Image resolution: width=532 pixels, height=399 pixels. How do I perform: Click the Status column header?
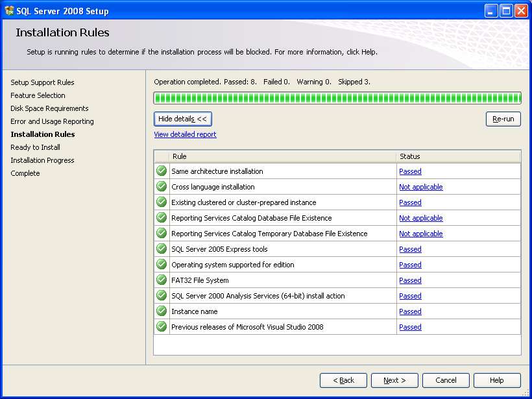pyautogui.click(x=458, y=156)
